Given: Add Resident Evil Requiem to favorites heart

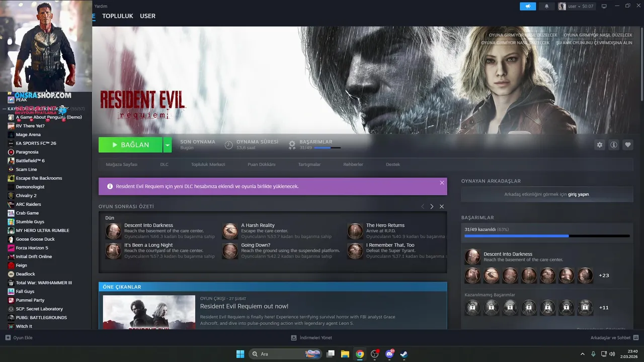Looking at the screenshot, I should coord(628,145).
